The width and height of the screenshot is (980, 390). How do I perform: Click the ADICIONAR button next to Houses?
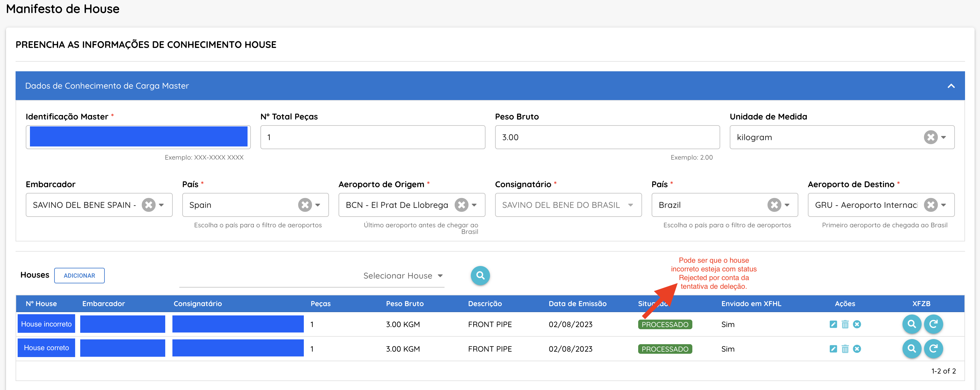[79, 275]
